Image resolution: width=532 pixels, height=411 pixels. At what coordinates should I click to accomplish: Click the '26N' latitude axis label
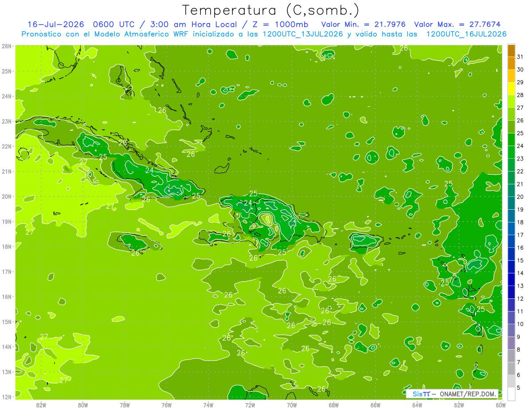(x=7, y=46)
